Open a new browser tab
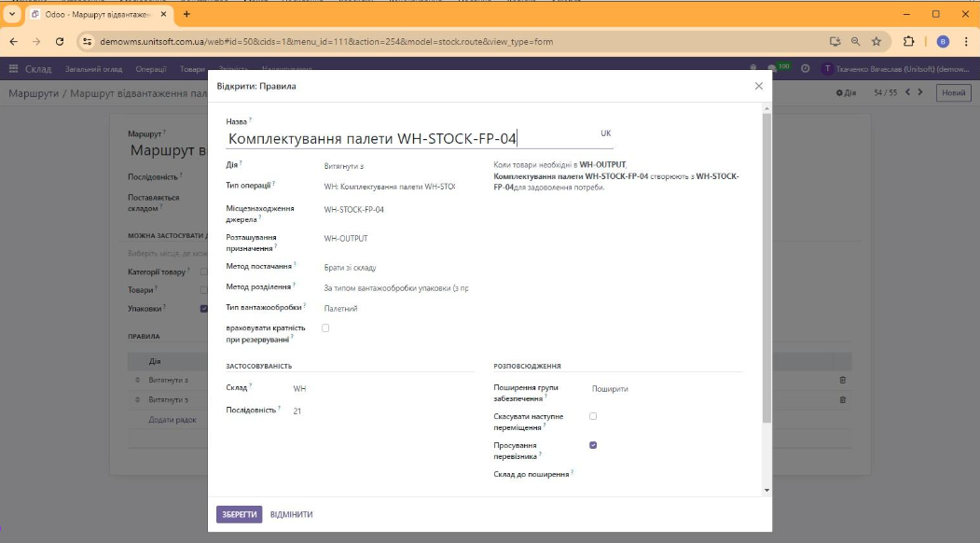This screenshot has width=980, height=543. tap(186, 14)
